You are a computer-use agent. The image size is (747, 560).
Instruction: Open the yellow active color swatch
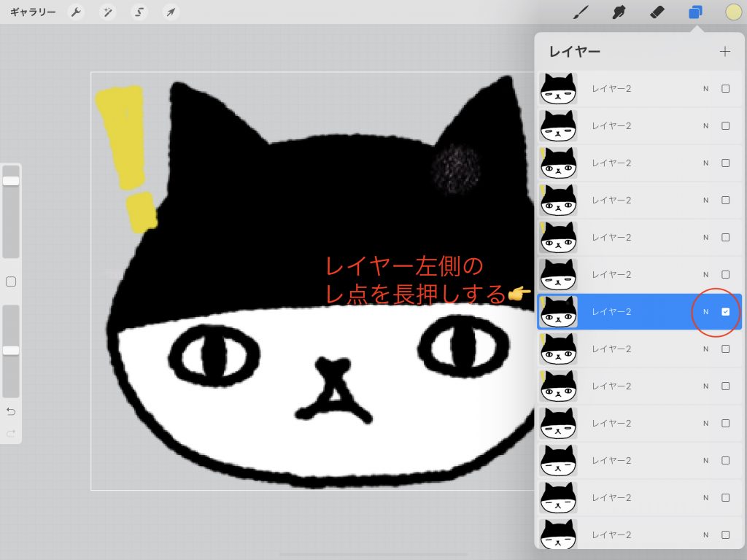tap(732, 12)
